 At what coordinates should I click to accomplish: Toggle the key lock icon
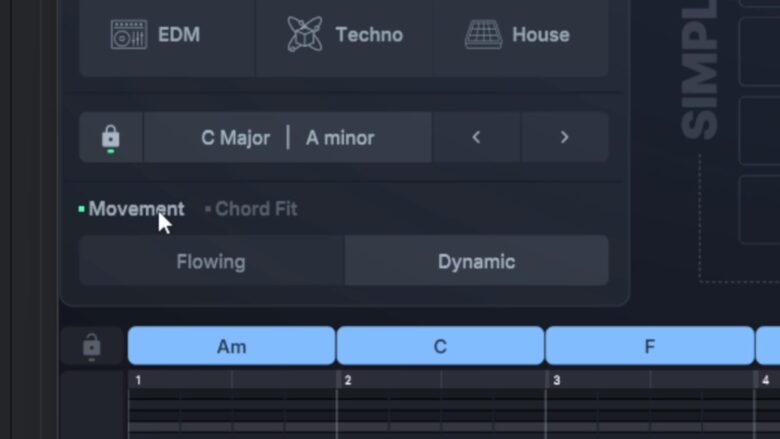(111, 138)
